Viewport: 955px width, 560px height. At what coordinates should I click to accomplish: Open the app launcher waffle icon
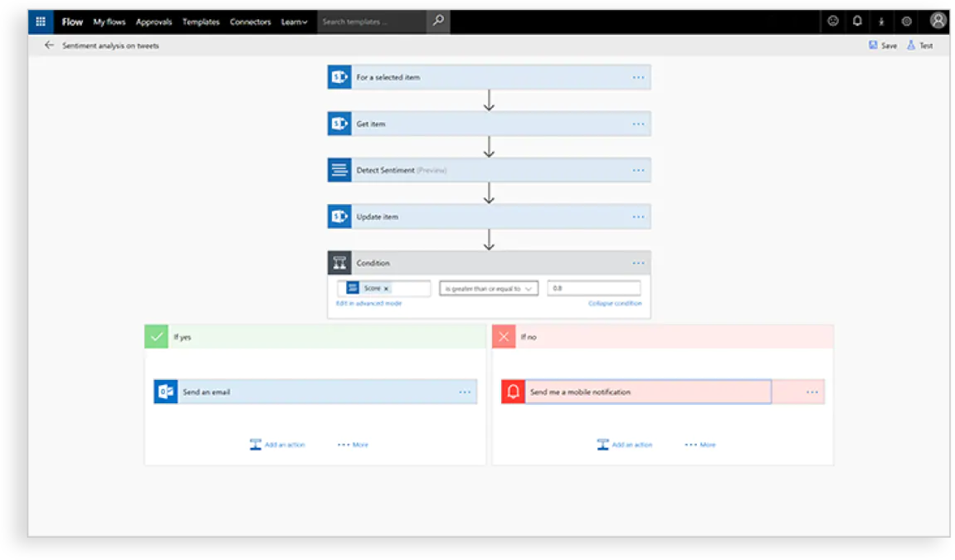point(41,22)
